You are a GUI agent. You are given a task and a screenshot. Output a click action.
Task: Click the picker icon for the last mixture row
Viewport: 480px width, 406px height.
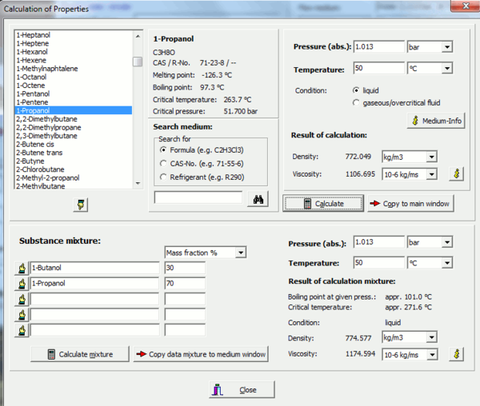[x=22, y=330]
